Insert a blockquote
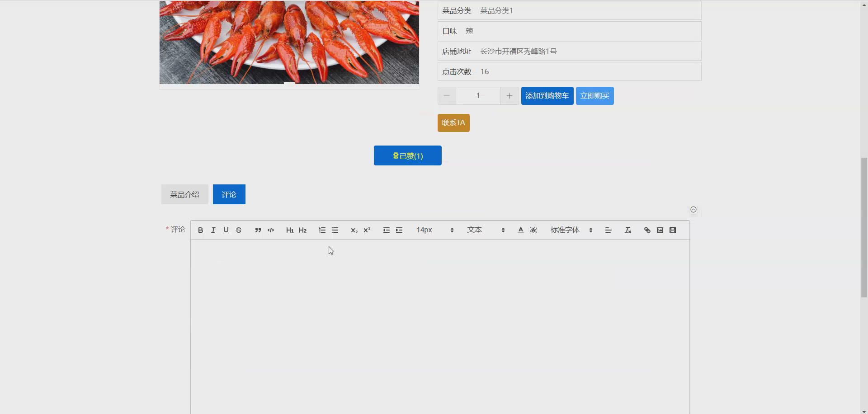This screenshot has height=414, width=868. [258, 230]
